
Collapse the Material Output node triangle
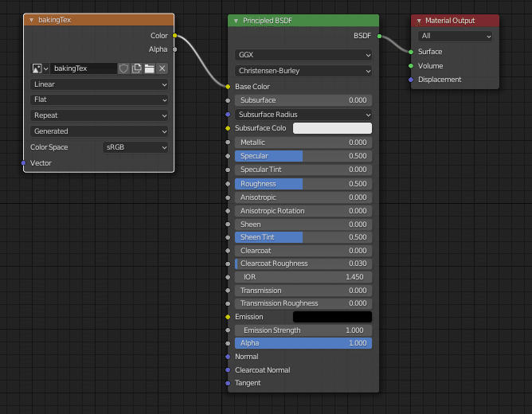click(x=419, y=21)
